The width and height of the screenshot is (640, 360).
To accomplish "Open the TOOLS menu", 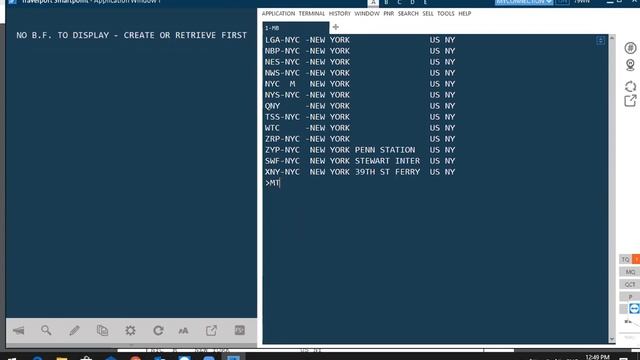I will [x=446, y=13].
